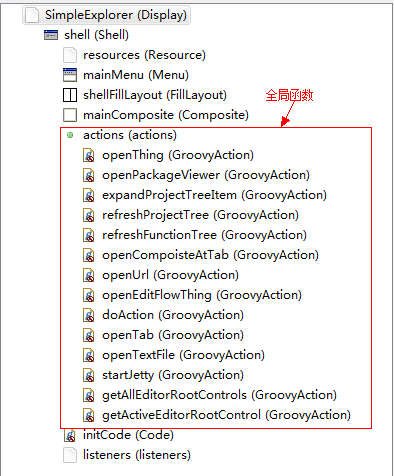Select openTab (GroovyAction)

173,335
